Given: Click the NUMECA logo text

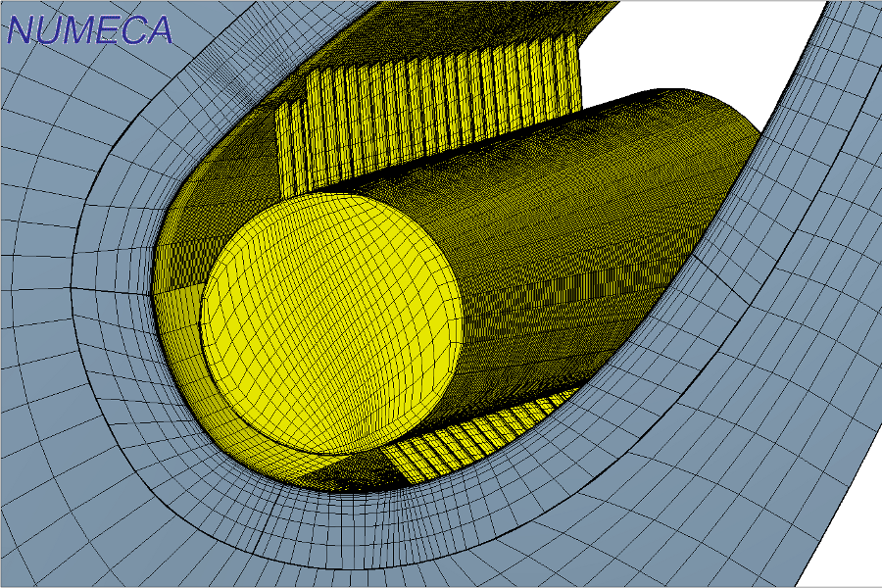Looking at the screenshot, I should (x=89, y=29).
